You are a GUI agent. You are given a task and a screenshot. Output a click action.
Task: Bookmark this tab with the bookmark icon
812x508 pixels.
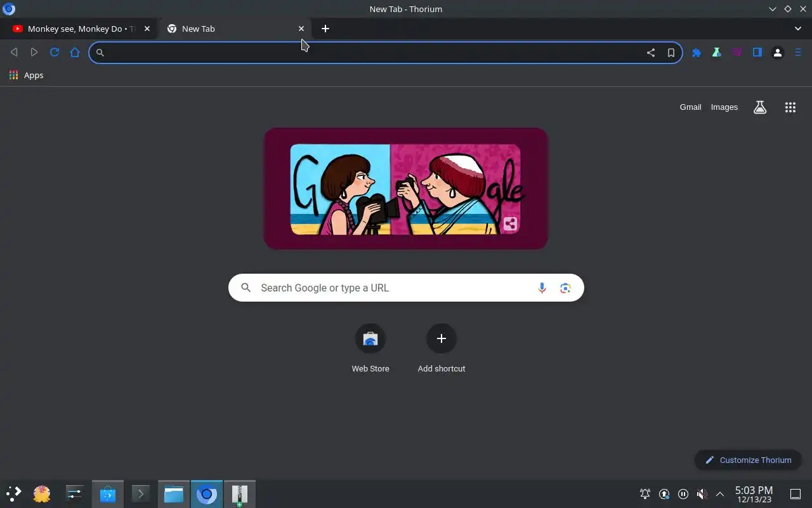pos(671,53)
